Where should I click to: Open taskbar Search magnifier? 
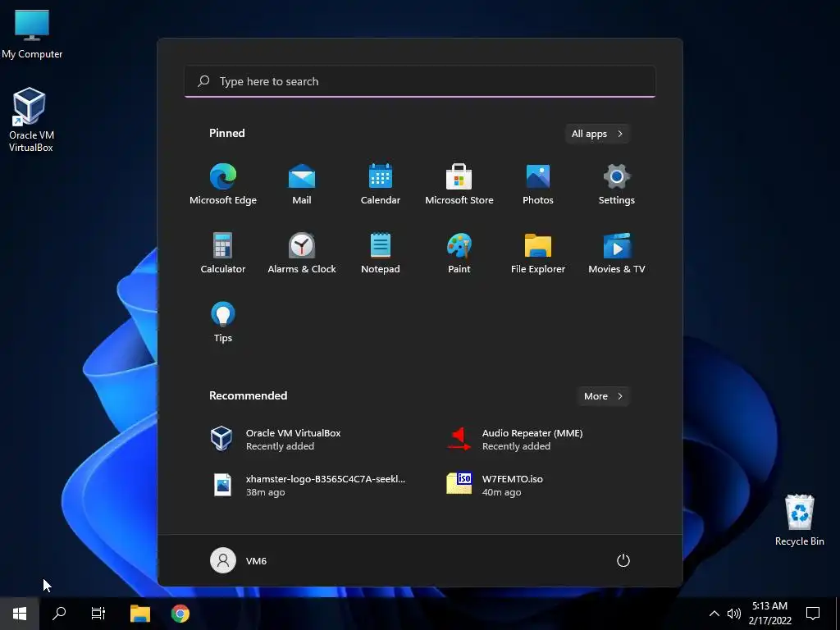59,614
